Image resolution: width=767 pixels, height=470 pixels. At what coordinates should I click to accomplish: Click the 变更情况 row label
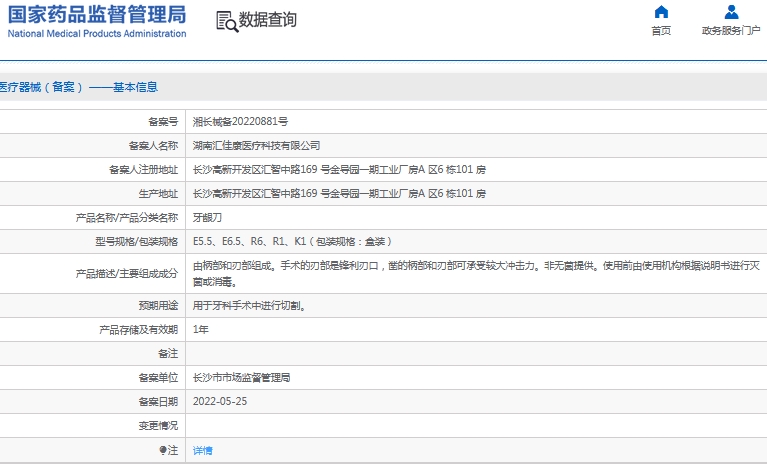coord(158,425)
